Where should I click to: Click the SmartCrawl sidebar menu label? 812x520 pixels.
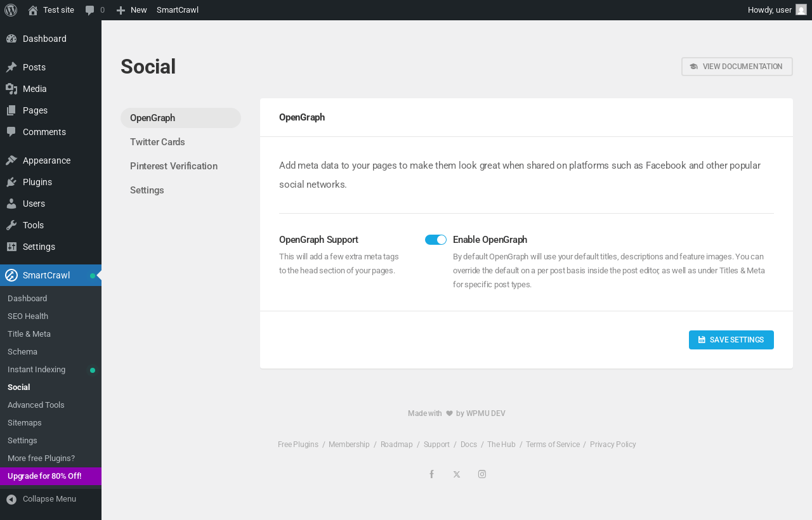pos(46,275)
